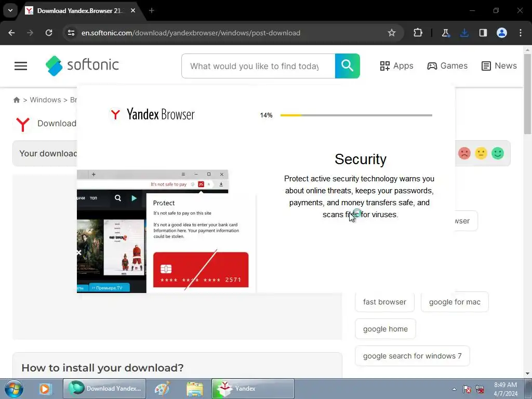Open the Chrome extensions puzzle icon
This screenshot has width=532, height=399.
point(418,33)
